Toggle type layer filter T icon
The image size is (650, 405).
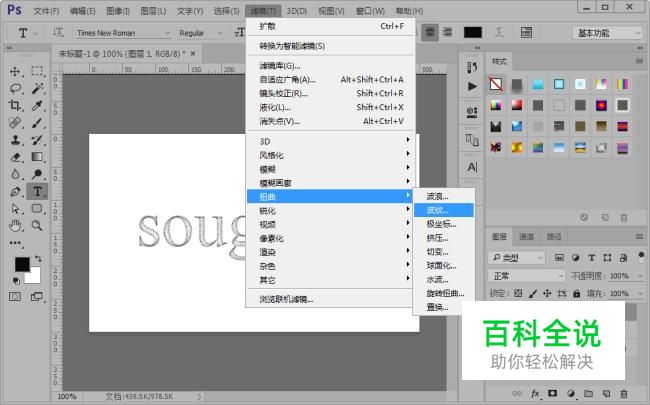(592, 258)
